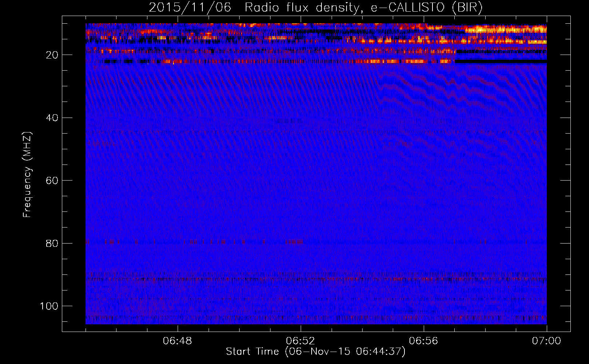Click the '60' frequency tick label
Viewport: 589px width, 364px height.
coord(52,181)
